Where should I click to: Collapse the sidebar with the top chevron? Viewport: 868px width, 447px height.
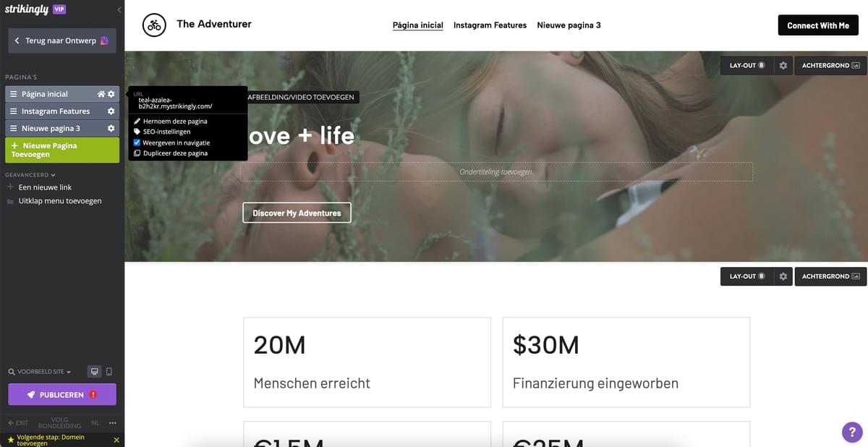(119, 10)
